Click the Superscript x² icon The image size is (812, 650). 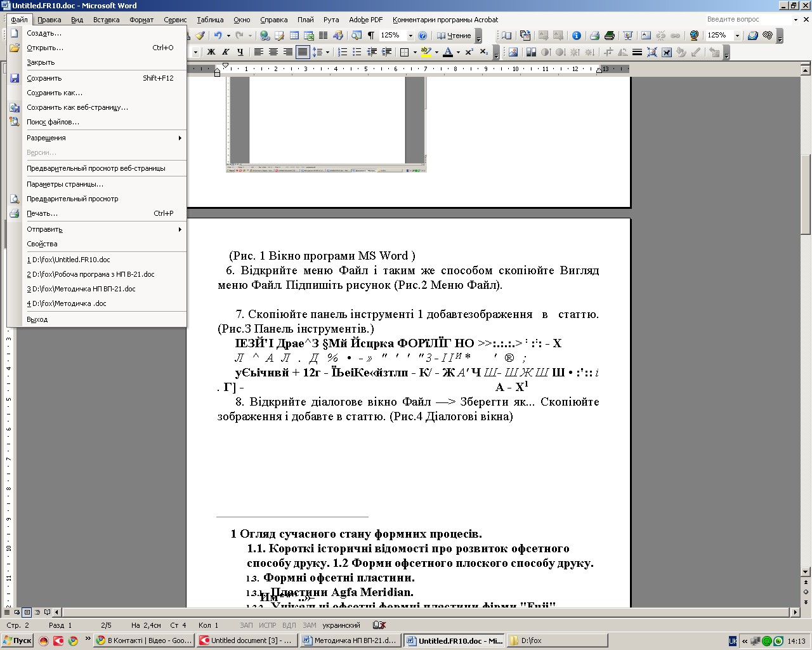(x=469, y=52)
